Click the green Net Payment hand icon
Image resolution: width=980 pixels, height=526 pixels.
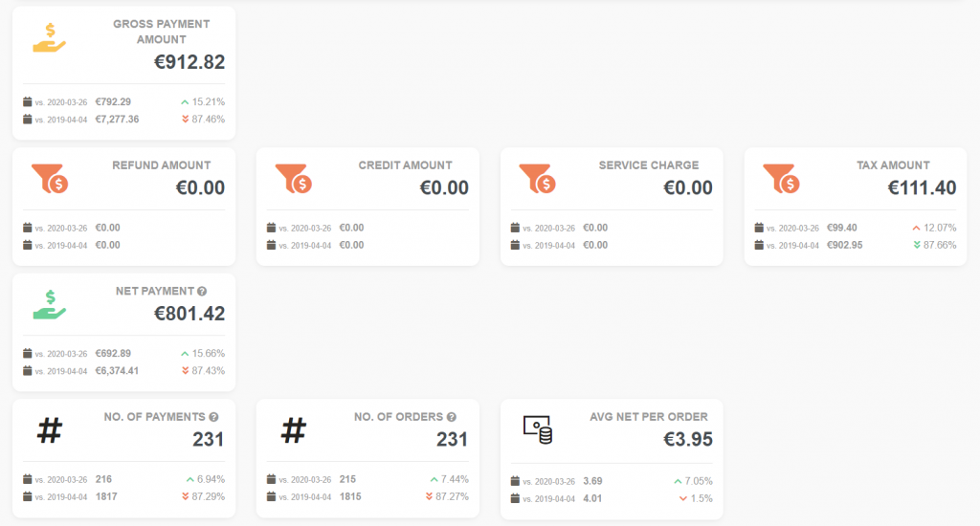coord(50,305)
